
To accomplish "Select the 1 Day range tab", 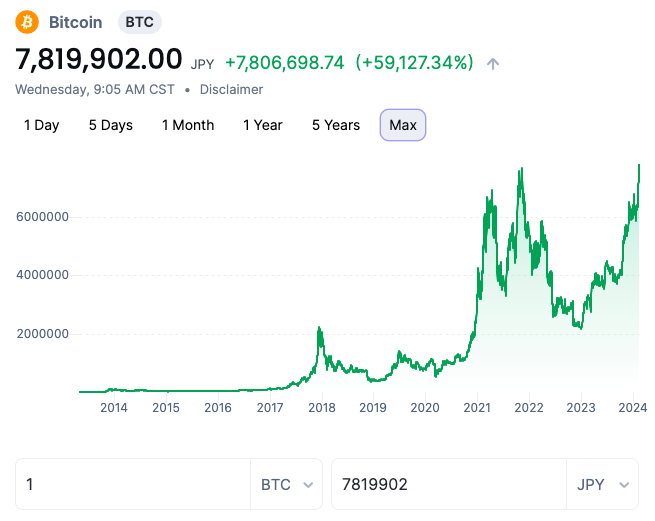I will pos(41,125).
